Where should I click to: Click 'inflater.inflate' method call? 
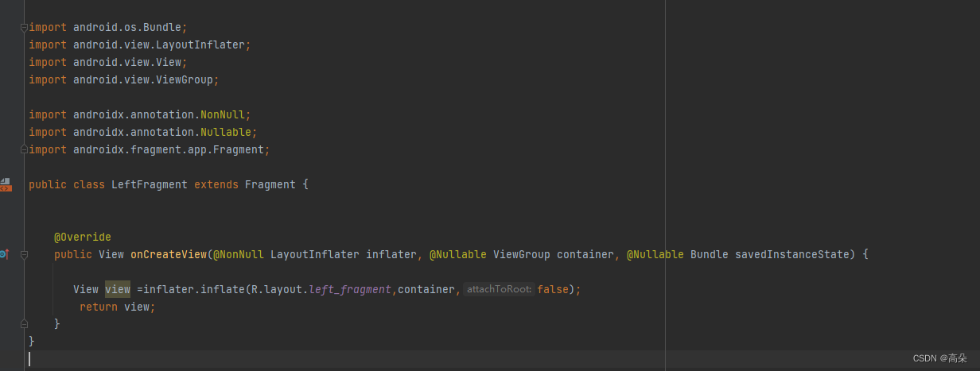pyautogui.click(x=194, y=289)
